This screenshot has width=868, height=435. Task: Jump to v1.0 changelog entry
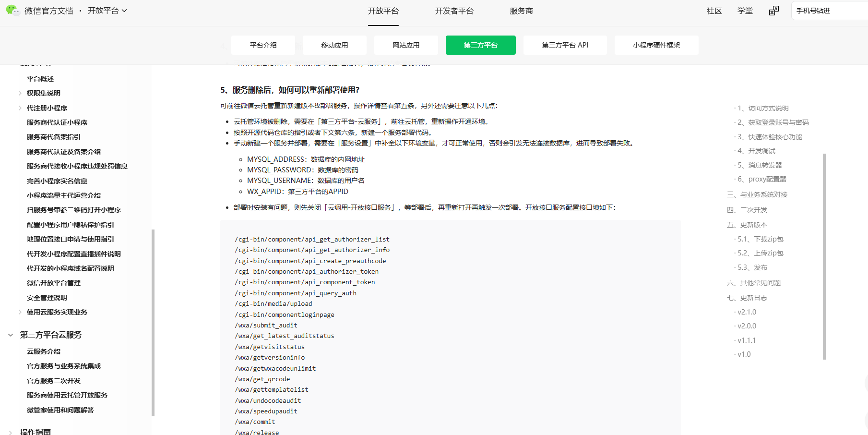point(744,354)
